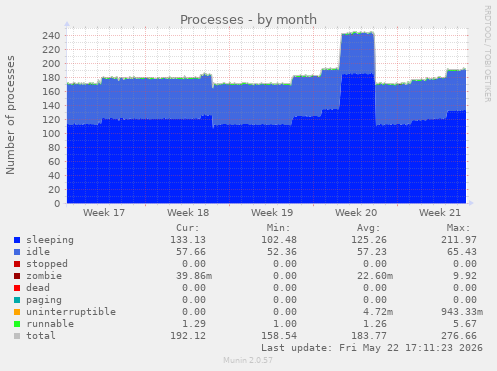Click sleeping min value 102.48
Viewport: 497px width, 371px height.
tap(279, 240)
